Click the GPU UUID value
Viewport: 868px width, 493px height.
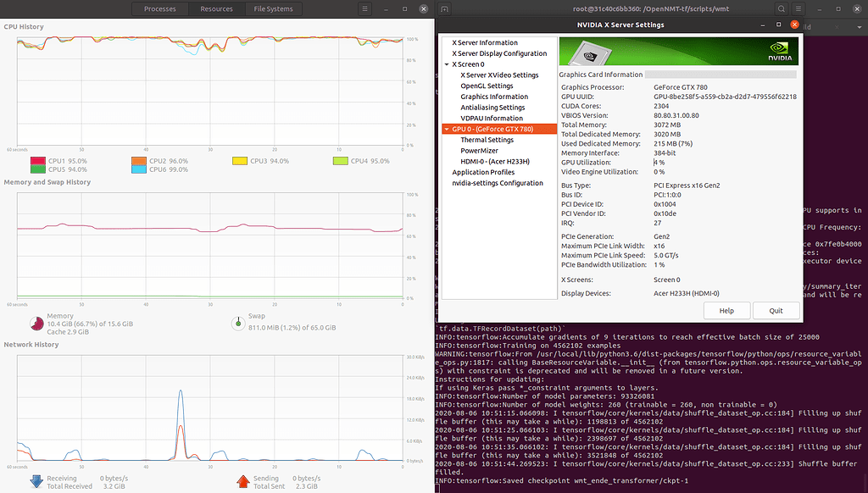726,97
